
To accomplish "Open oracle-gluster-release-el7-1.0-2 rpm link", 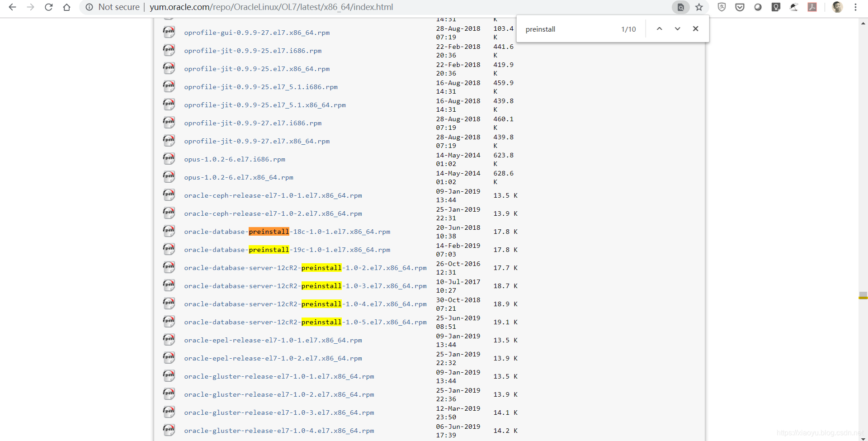I will (279, 394).
